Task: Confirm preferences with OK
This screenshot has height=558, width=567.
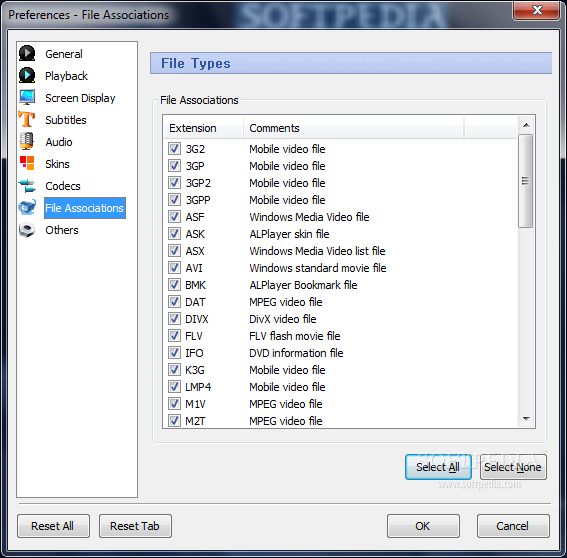Action: pyautogui.click(x=423, y=526)
